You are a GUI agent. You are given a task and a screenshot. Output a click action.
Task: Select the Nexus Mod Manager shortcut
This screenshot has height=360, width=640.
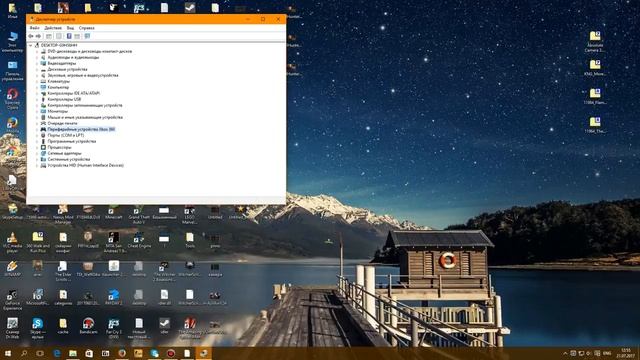63,215
